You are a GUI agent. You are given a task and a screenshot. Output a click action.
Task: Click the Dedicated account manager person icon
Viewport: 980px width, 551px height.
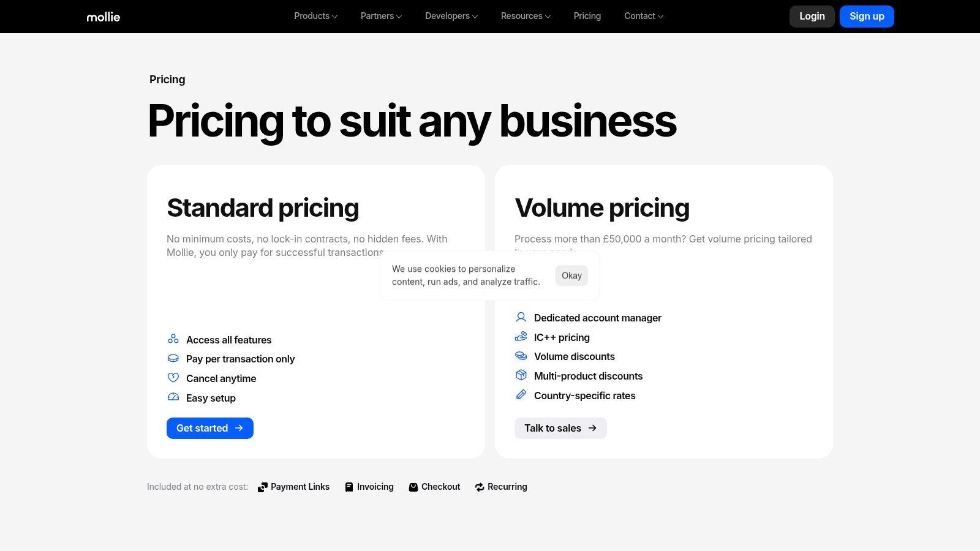[x=521, y=317]
